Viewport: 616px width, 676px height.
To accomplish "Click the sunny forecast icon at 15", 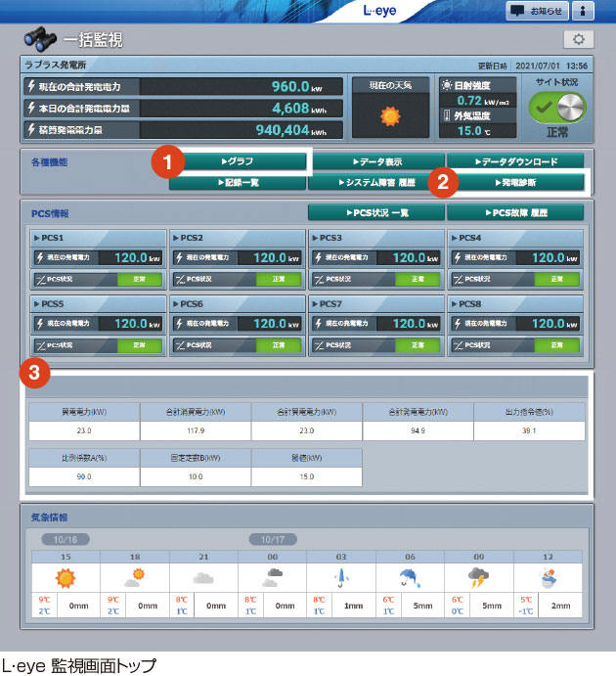I will pos(66,578).
